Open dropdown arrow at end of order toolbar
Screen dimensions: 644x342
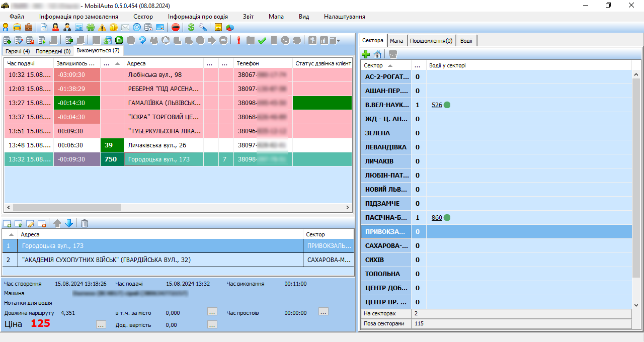339,41
